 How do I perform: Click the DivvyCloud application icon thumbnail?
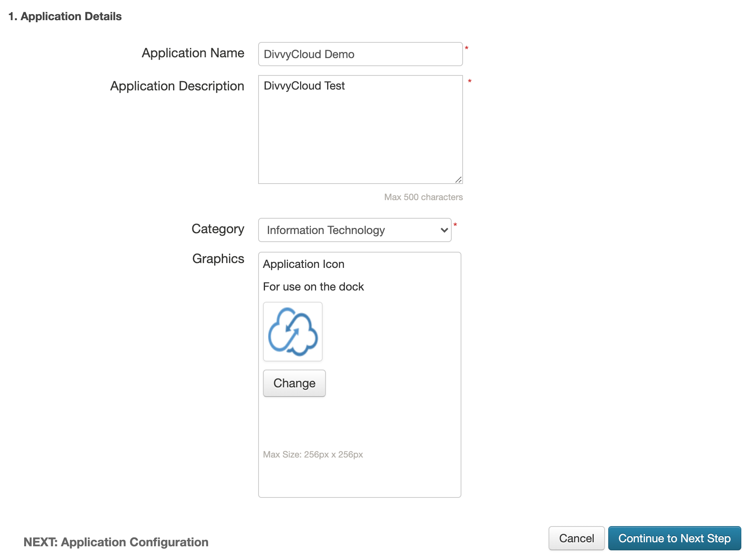(x=293, y=332)
